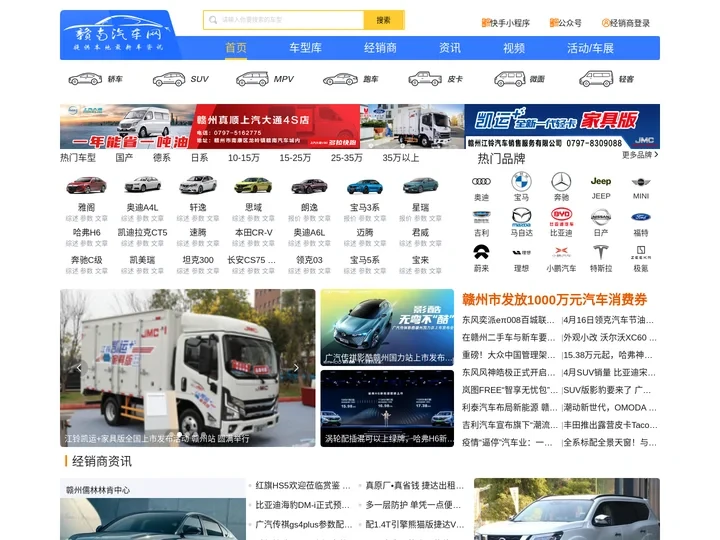The height and width of the screenshot is (540, 720).
Task: Open the 奥迪 Audi brand logo
Action: tap(481, 182)
